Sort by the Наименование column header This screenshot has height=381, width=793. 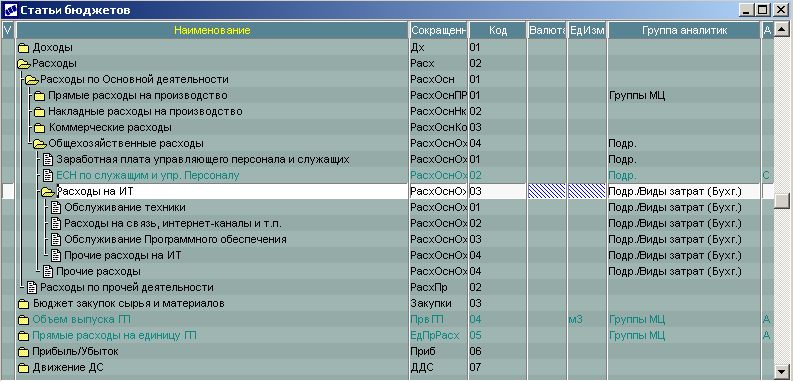[x=212, y=30]
